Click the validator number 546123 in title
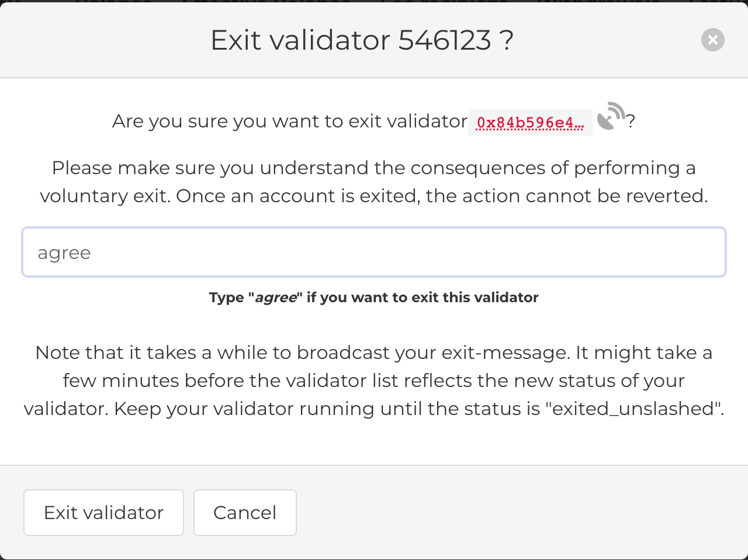The image size is (748, 560). (445, 40)
